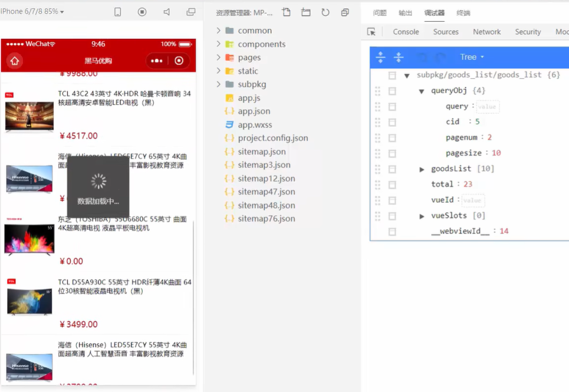This screenshot has width=569, height=392.
Task: Edit the query value field
Action: click(488, 107)
